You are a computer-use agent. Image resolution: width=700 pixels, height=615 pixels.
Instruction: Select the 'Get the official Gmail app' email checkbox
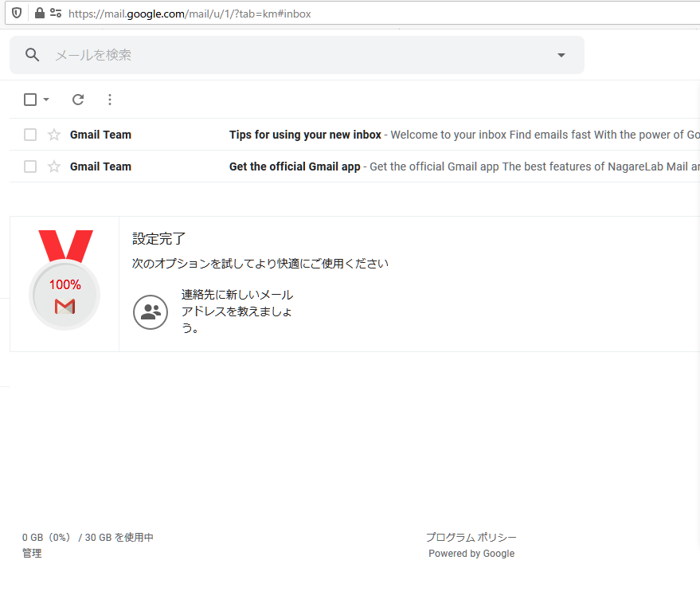click(30, 166)
